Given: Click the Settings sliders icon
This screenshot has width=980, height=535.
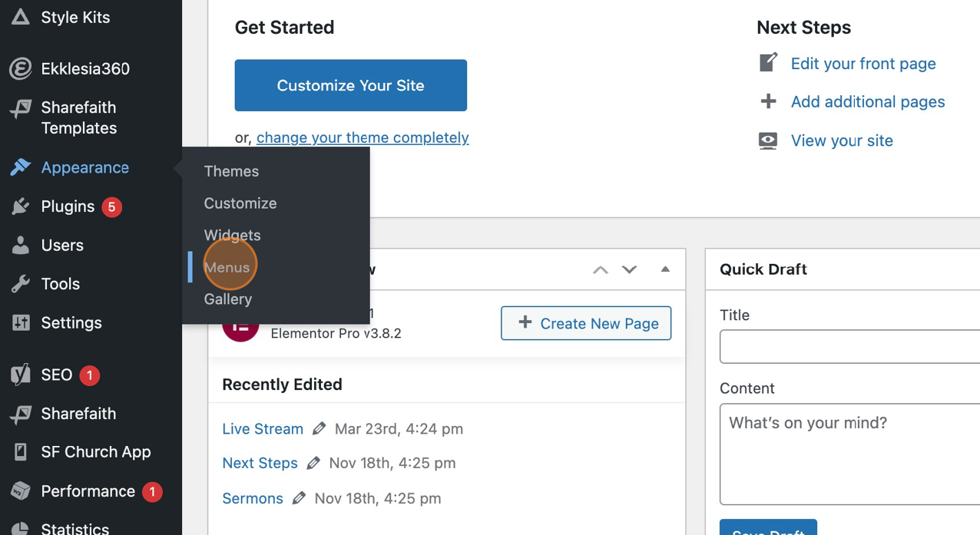Looking at the screenshot, I should [21, 322].
